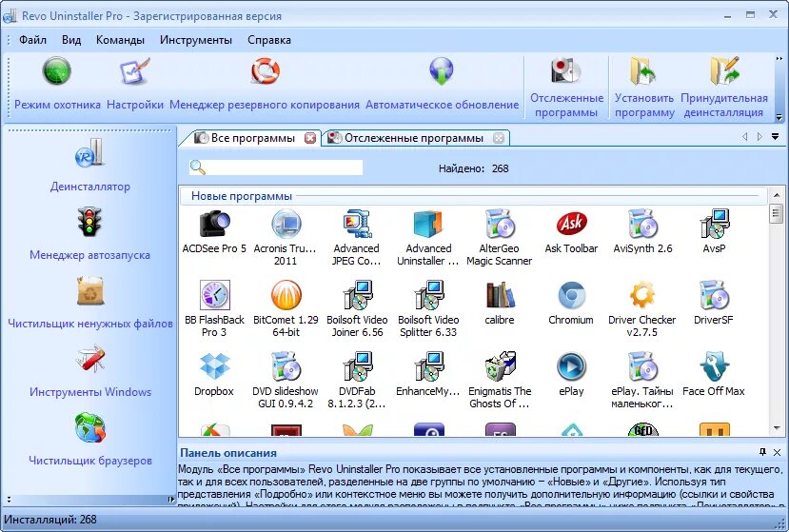Image resolution: width=789 pixels, height=532 pixels.
Task: Open Чистильщик ненужных файлов sidebar tool
Action: (x=90, y=302)
